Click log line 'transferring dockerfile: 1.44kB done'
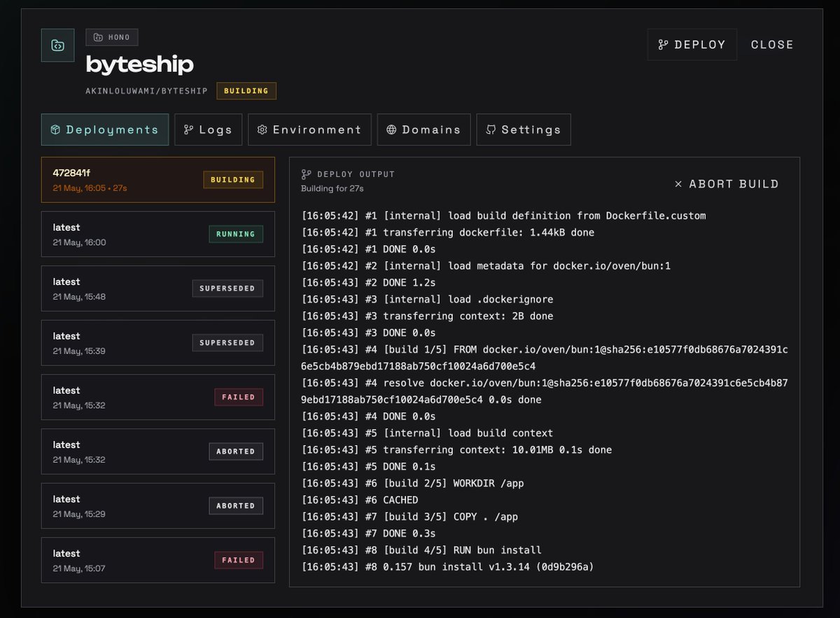The width and height of the screenshot is (840, 618). click(x=447, y=232)
